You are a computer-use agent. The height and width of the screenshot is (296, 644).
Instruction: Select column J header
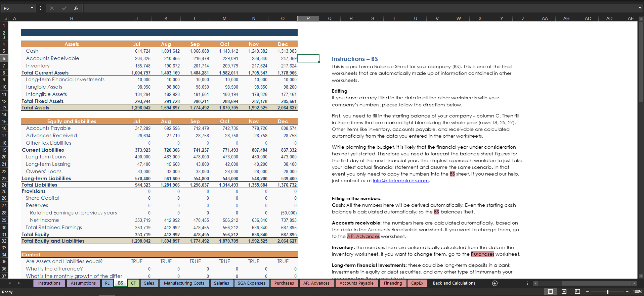point(137,18)
